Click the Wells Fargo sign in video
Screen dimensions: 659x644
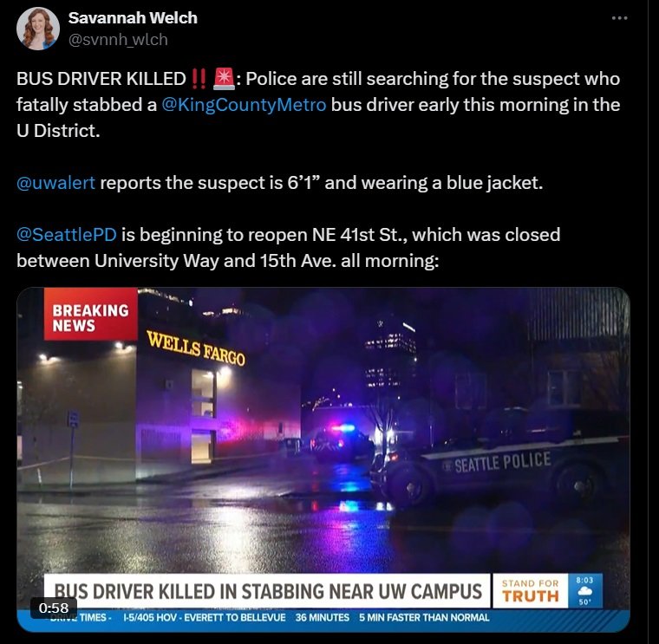(x=195, y=348)
